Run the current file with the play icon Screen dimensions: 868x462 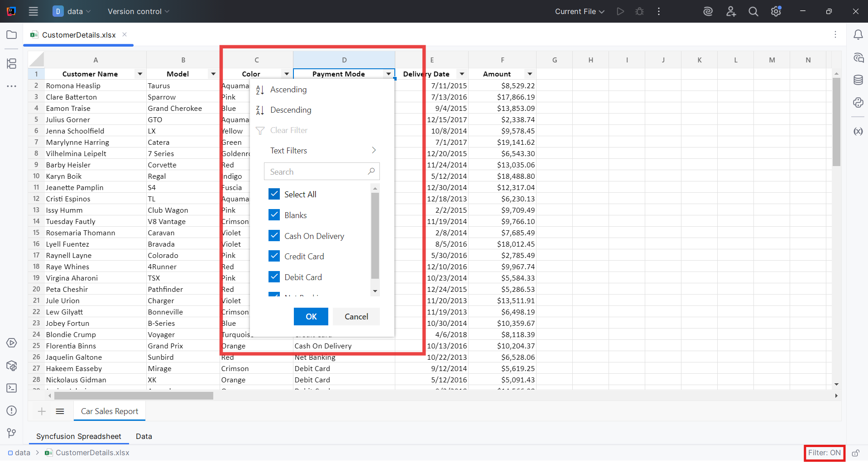[x=620, y=11]
